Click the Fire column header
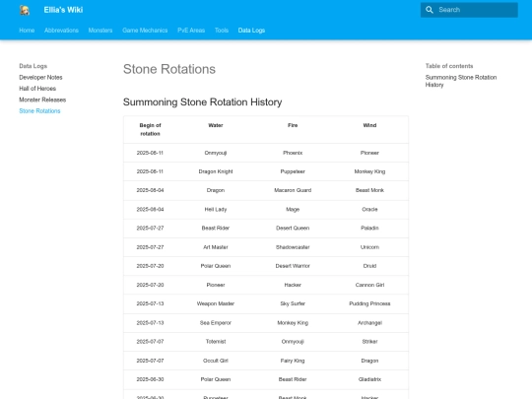The image size is (532, 399). (x=293, y=125)
